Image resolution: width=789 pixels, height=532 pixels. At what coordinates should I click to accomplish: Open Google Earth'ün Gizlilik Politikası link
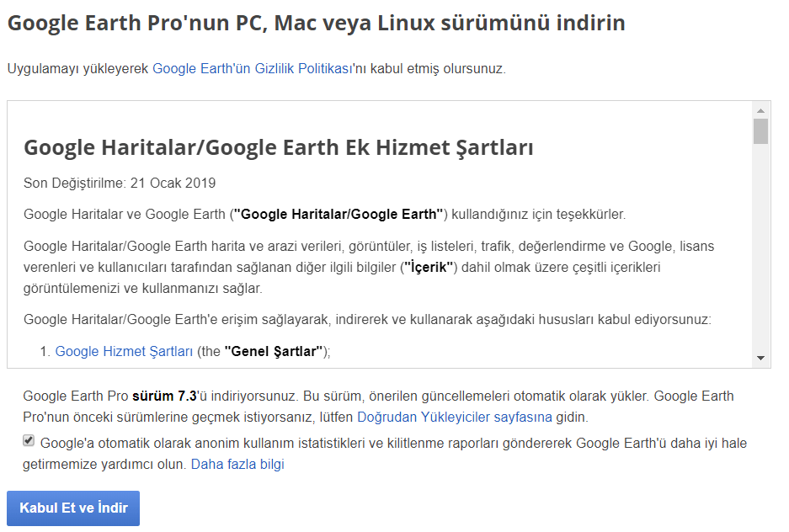(x=252, y=69)
